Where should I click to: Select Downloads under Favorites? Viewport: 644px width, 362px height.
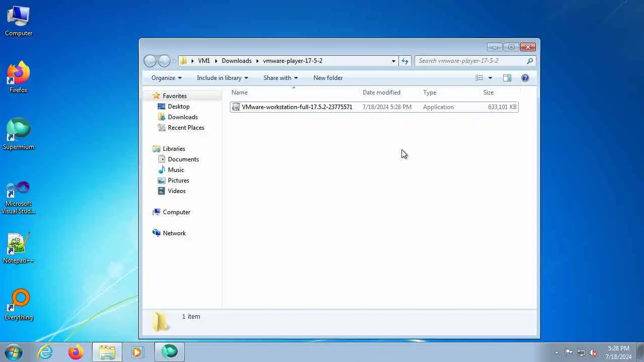pos(183,117)
